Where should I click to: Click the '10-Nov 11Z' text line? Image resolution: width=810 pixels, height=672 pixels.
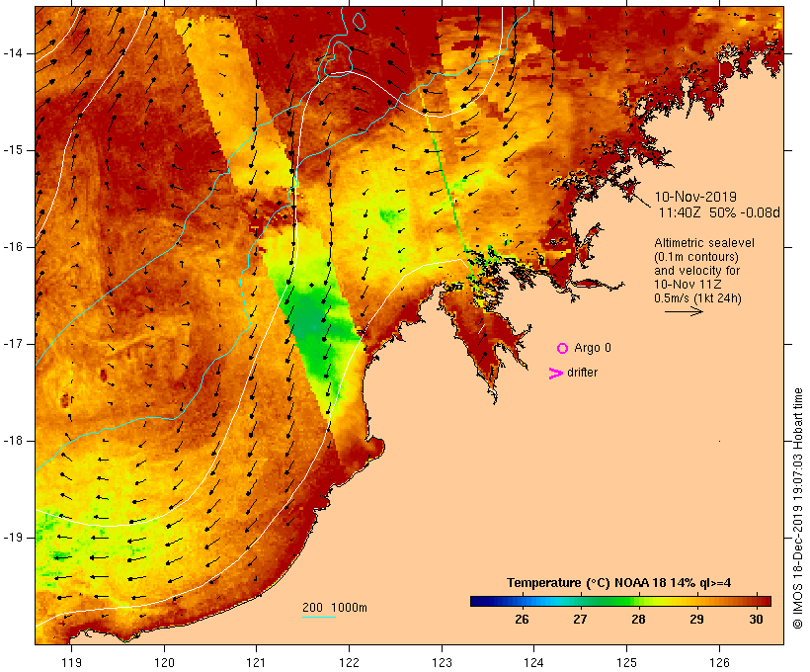click(688, 285)
